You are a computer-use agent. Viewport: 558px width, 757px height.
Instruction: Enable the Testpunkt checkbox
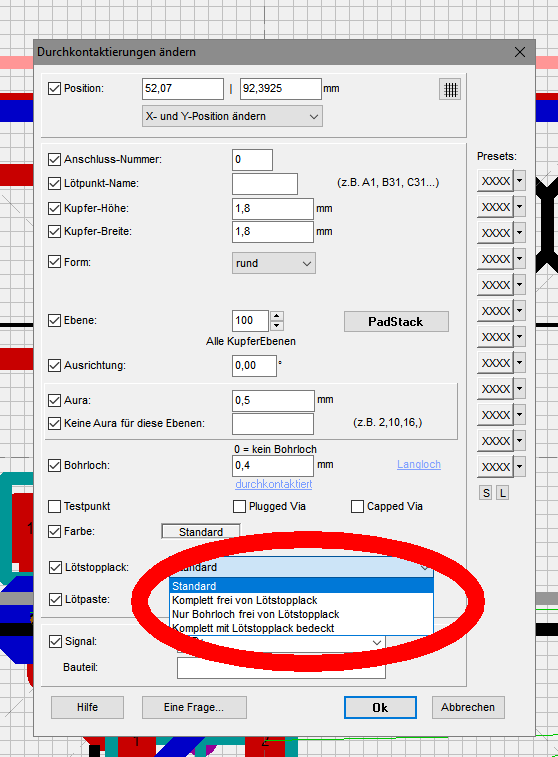(55, 506)
